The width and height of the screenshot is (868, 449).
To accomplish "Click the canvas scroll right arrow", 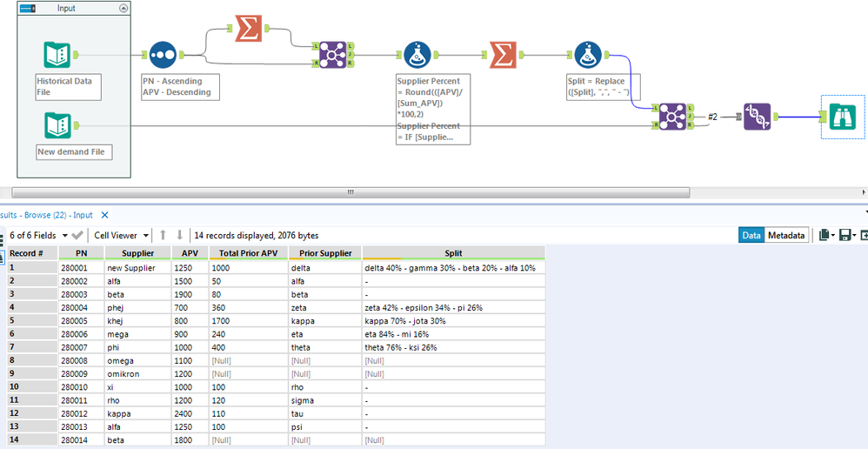I will pos(865,192).
